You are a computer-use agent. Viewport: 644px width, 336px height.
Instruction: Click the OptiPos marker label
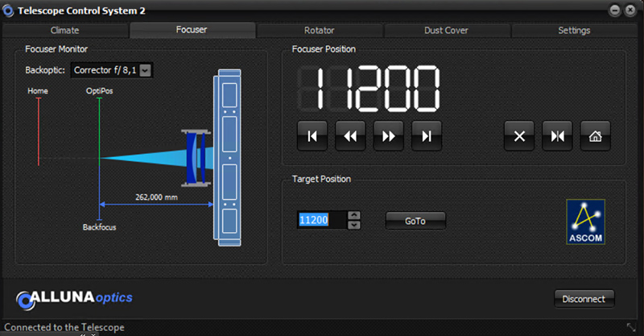point(99,91)
